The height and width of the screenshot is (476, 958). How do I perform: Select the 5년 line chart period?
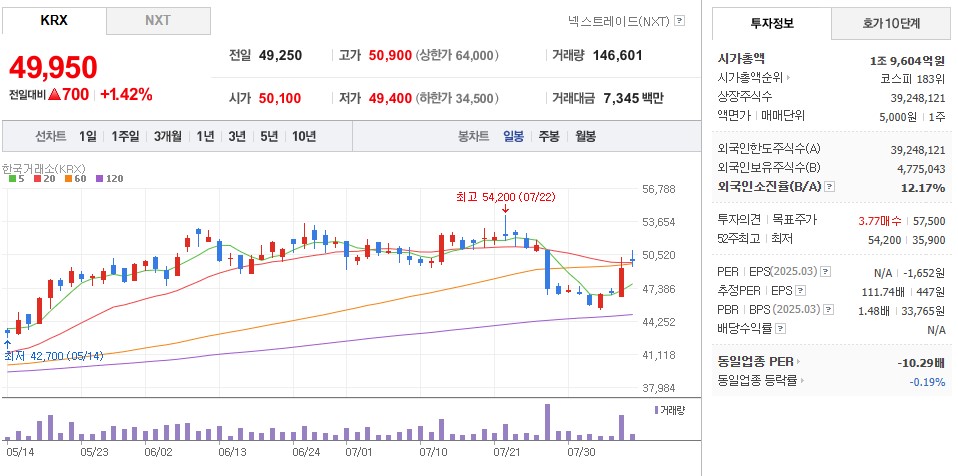(x=269, y=136)
